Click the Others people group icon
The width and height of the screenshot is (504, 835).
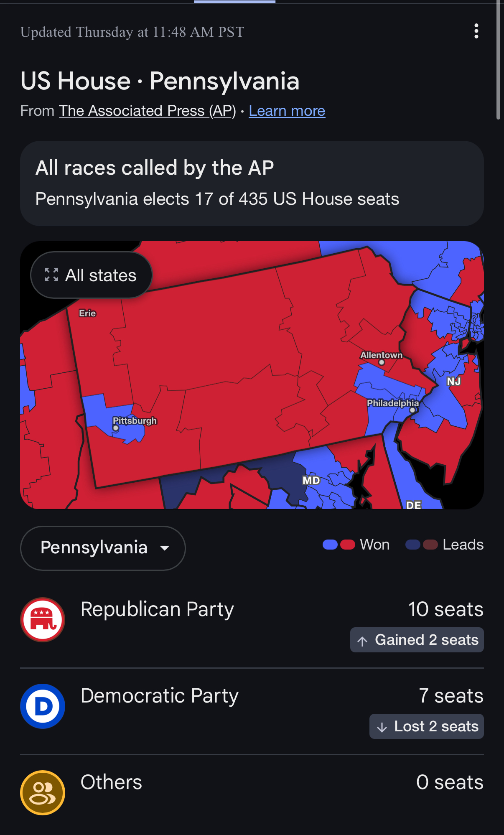tap(43, 792)
